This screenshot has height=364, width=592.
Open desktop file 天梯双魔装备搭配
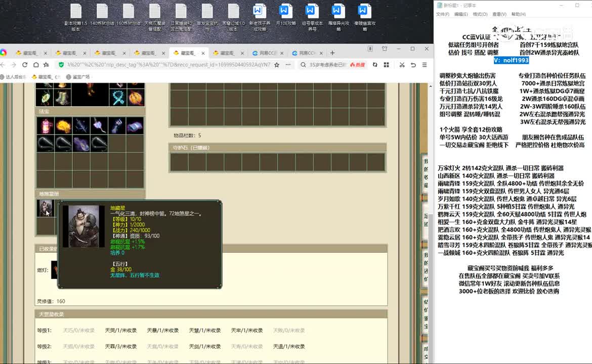155,17
